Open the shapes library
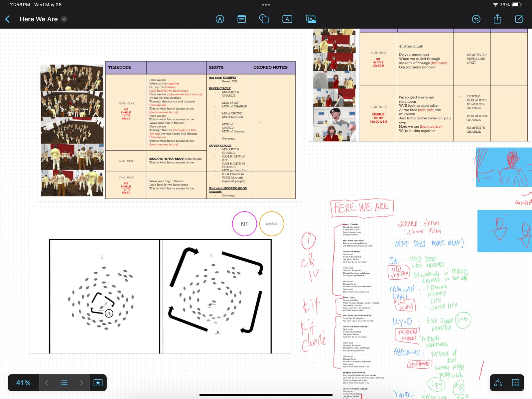Viewport: 532px width, 399px height. click(264, 19)
